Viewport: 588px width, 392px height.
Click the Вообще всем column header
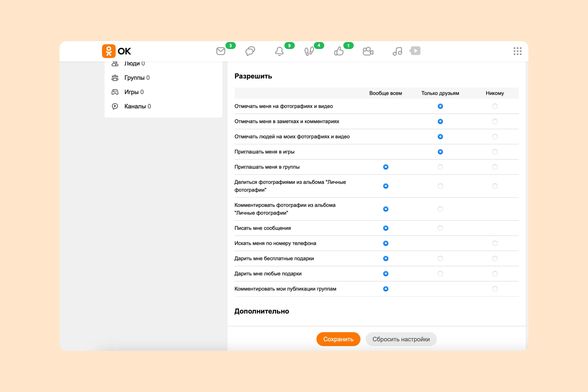(385, 93)
